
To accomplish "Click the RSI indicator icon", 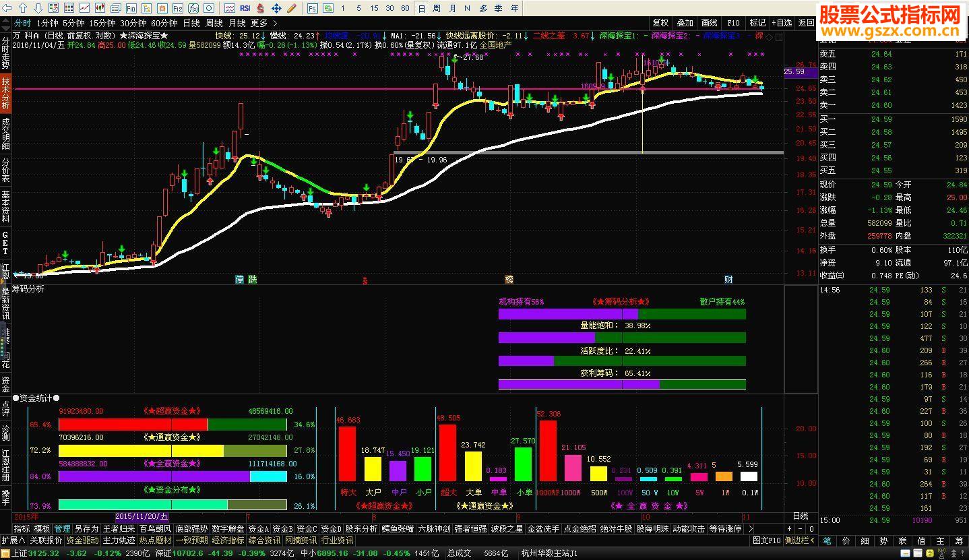I will pos(245,8).
